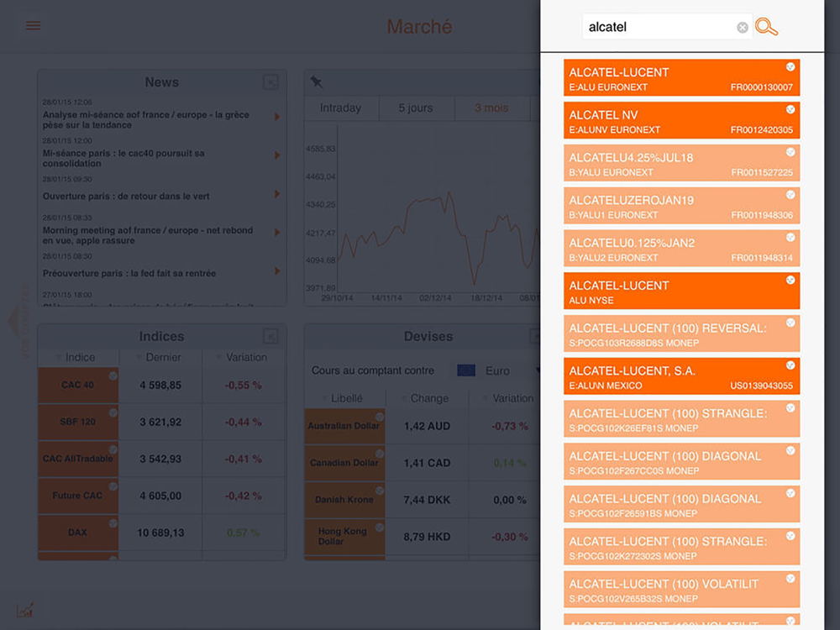Open headline Ouverture paris : de retour dans le vert
The height and width of the screenshot is (630, 840).
(126, 196)
